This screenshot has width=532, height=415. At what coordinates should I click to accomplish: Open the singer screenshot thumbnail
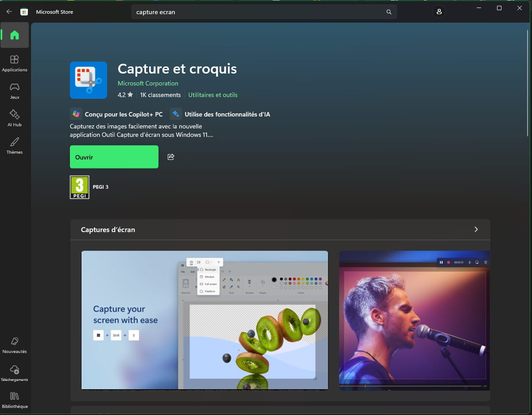click(x=414, y=320)
